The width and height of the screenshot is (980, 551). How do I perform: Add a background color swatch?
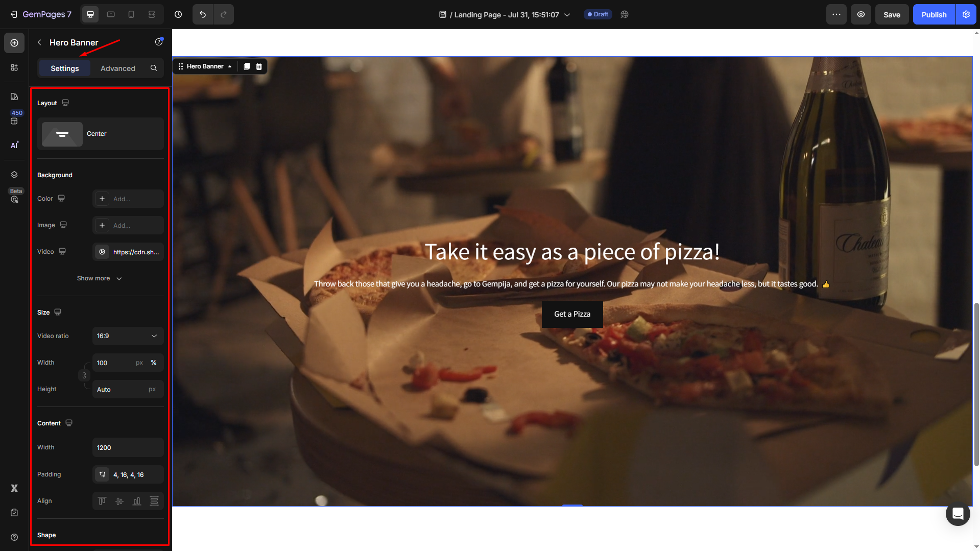(x=102, y=199)
